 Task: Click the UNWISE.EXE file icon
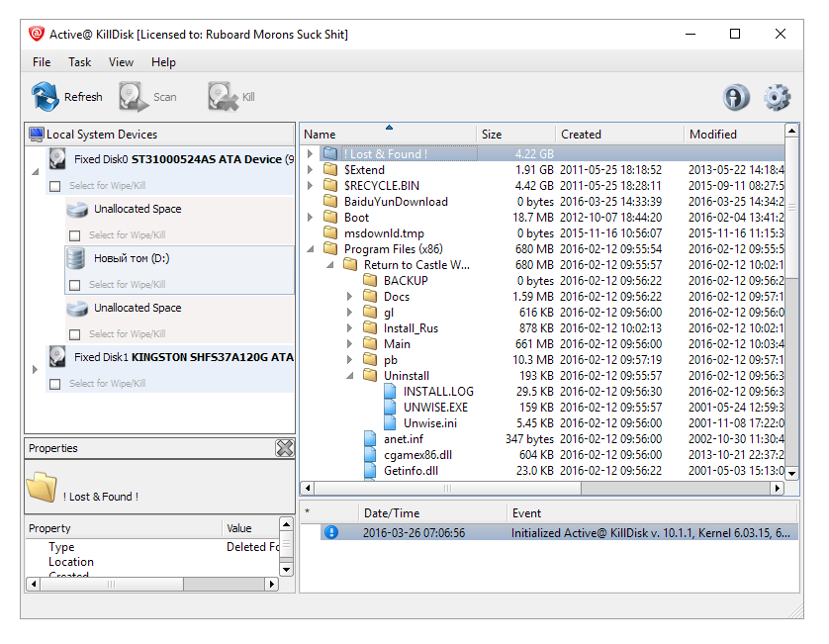point(390,408)
